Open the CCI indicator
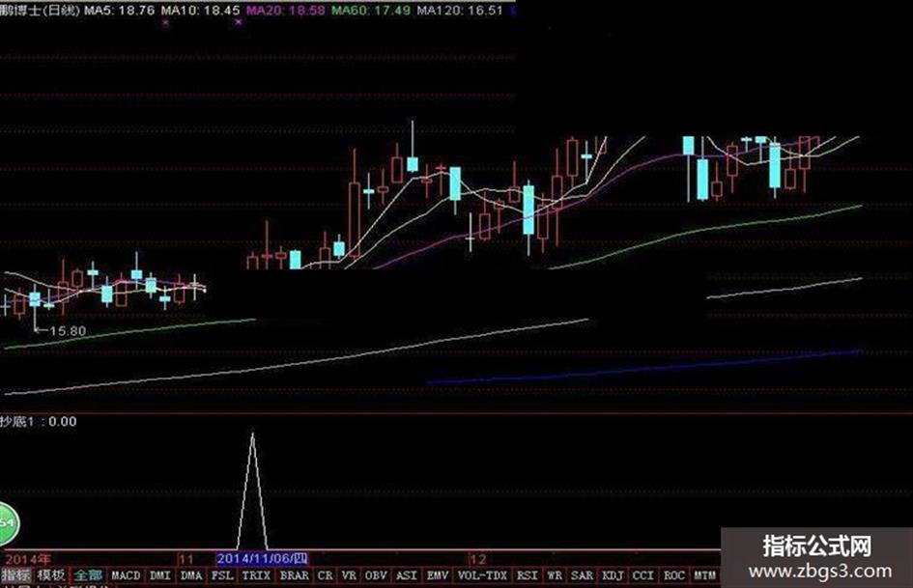The width and height of the screenshot is (913, 588). 642,575
